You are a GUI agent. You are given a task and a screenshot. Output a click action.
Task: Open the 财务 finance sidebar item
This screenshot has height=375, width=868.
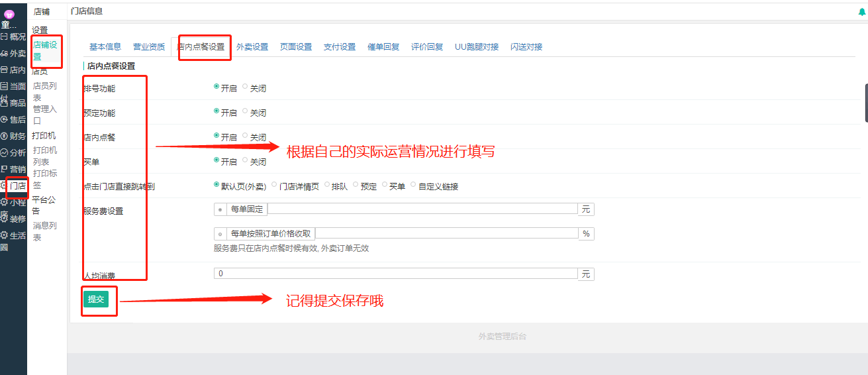pyautogui.click(x=13, y=136)
